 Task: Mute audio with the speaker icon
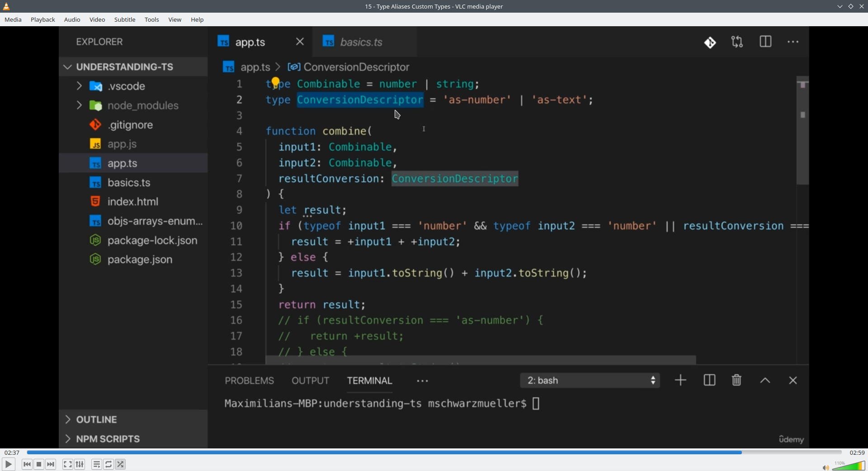tap(826, 467)
